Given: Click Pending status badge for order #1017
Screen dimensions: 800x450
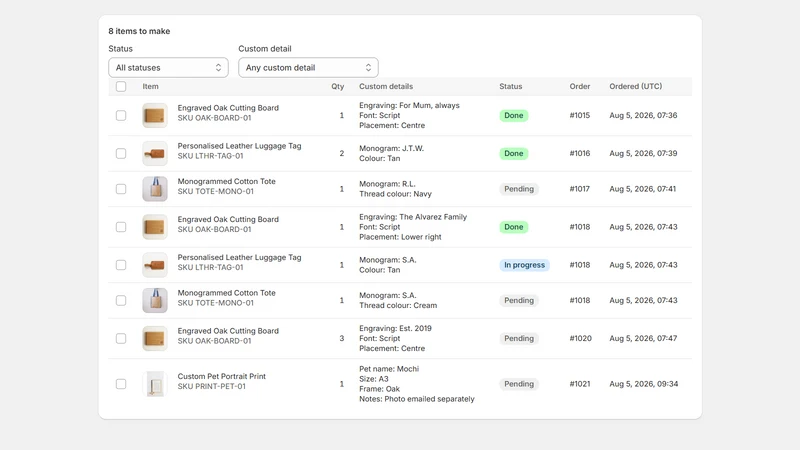Looking at the screenshot, I should click(x=519, y=189).
